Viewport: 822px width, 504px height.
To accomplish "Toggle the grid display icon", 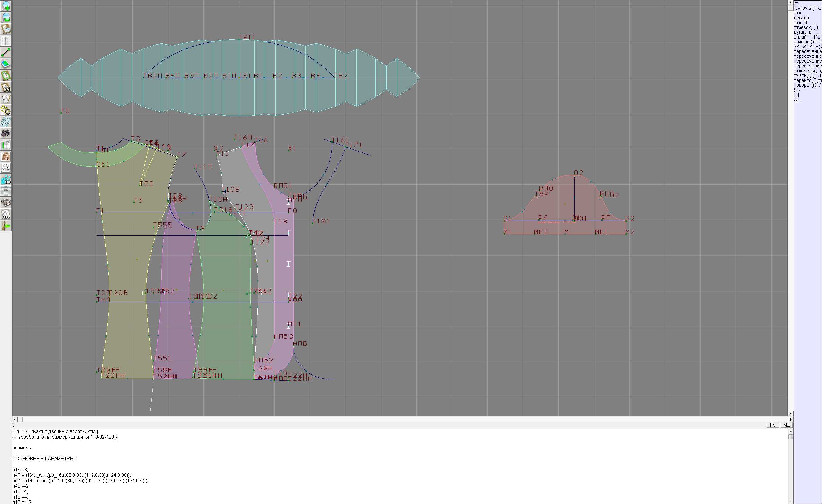I will click(x=6, y=41).
